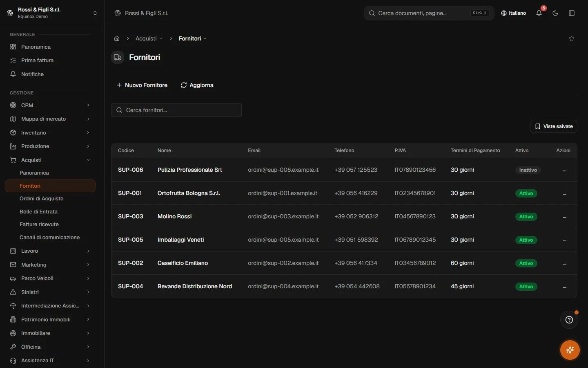Open the help question mark icon
Viewport: 588px width, 368px height.
(569, 320)
